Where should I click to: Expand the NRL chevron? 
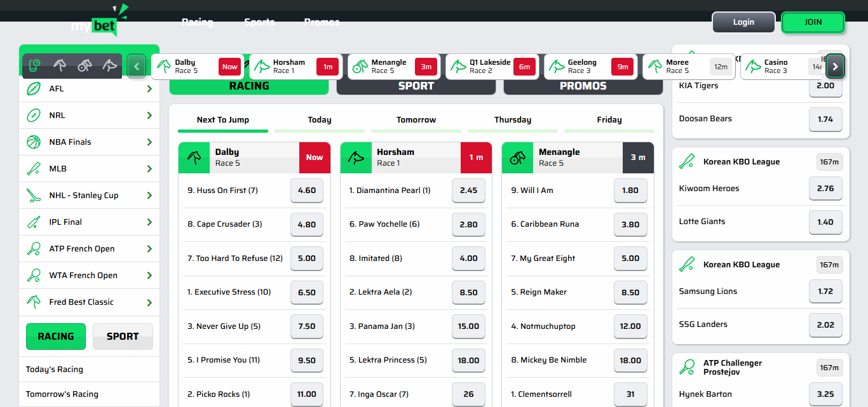[x=149, y=116]
